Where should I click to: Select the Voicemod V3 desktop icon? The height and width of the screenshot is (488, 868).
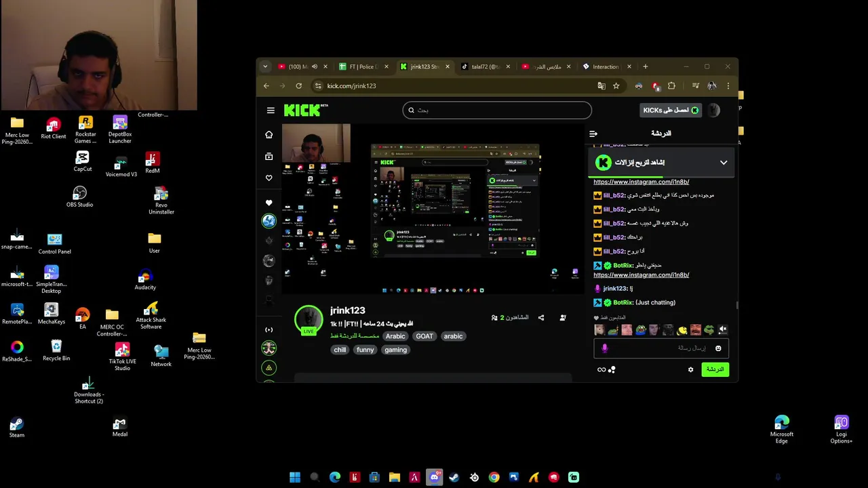[x=121, y=167]
